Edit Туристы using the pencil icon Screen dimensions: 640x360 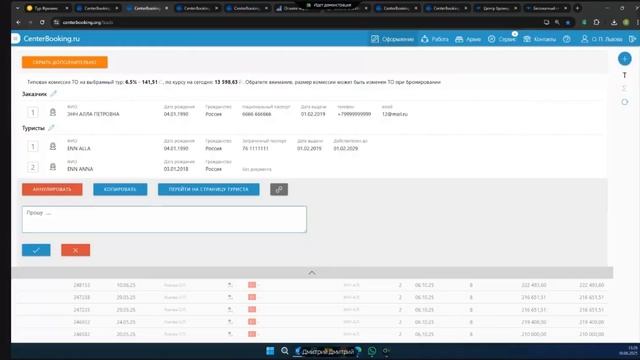pyautogui.click(x=51, y=128)
